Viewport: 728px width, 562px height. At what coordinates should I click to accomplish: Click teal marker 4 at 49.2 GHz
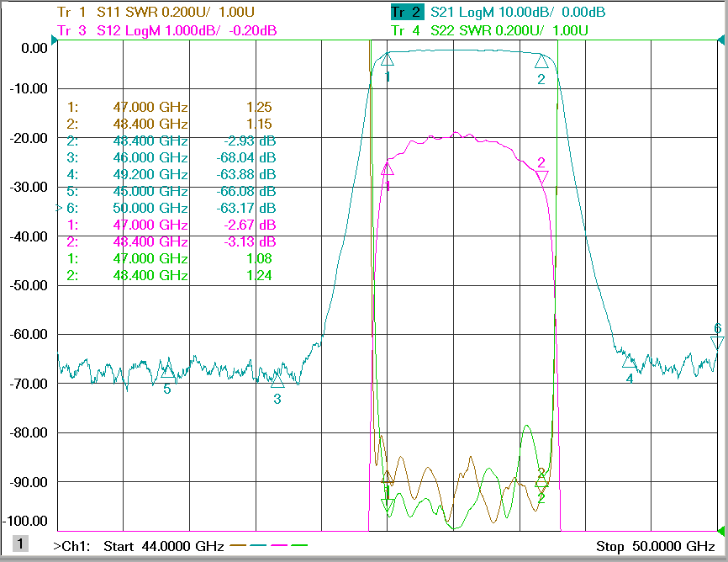coord(629,361)
